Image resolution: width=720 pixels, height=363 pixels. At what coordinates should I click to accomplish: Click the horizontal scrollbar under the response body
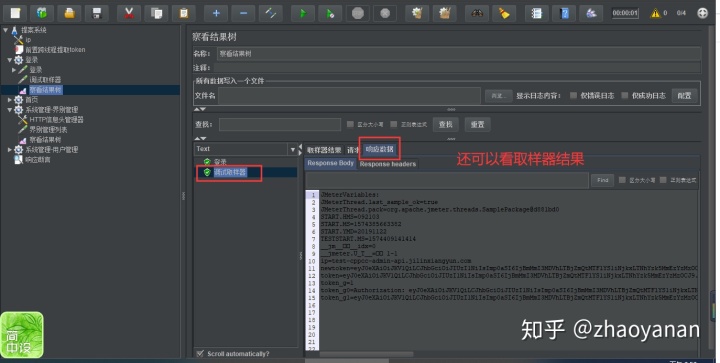coord(366,354)
